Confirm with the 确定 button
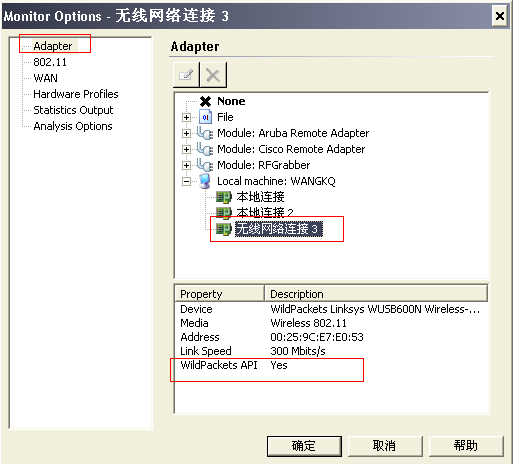This screenshot has height=464, width=513. pos(304,446)
